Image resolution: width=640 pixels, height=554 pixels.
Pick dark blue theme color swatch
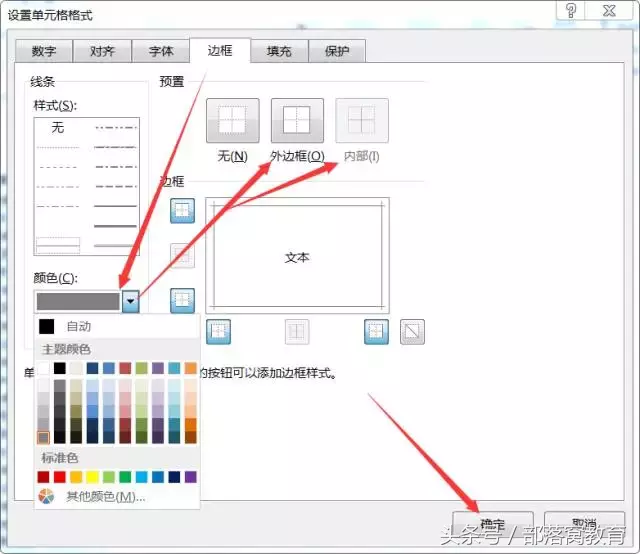click(x=93, y=368)
